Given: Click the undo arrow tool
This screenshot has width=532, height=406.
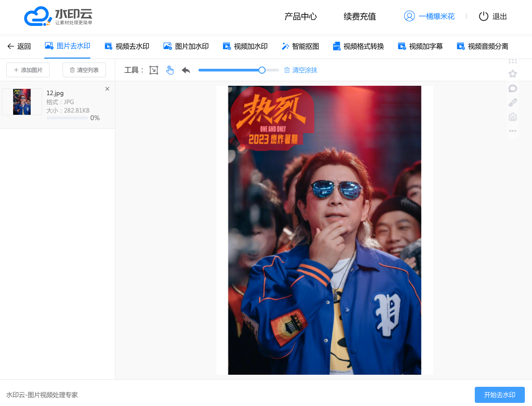Looking at the screenshot, I should pos(186,70).
